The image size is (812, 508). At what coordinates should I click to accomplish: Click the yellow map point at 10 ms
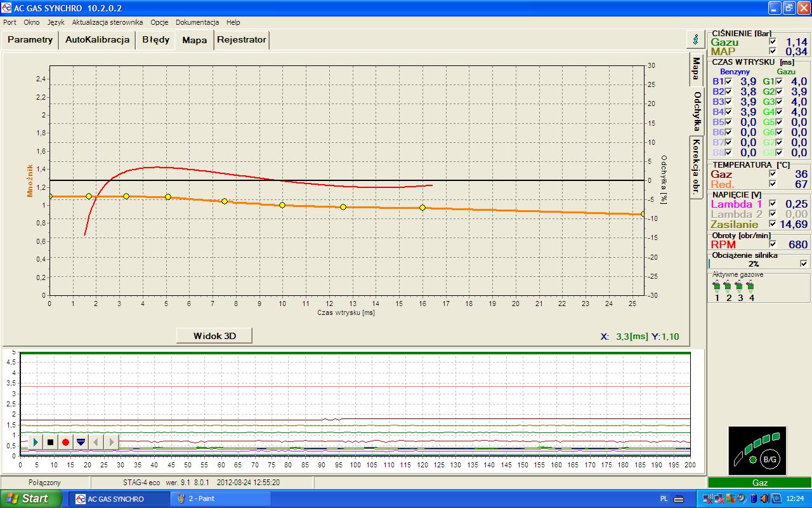click(x=282, y=205)
